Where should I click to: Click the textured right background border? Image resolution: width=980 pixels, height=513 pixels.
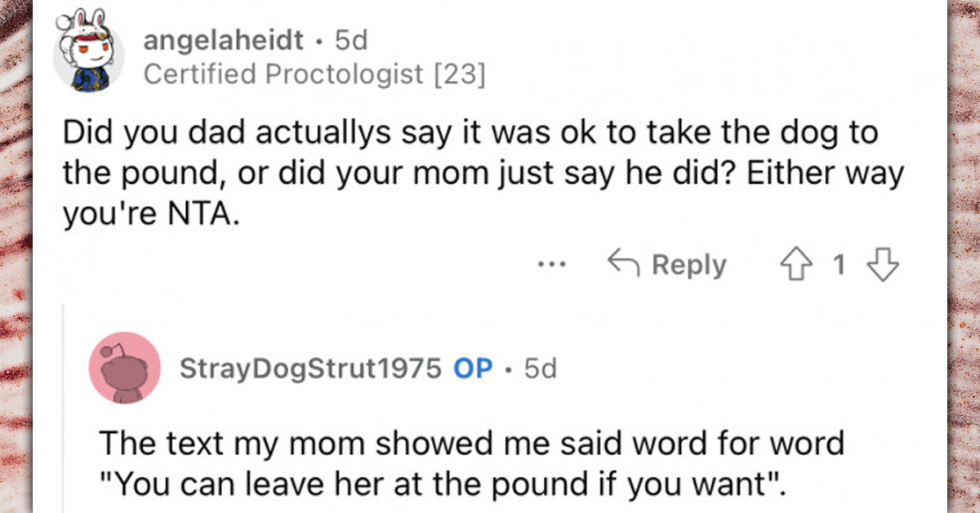point(964,256)
